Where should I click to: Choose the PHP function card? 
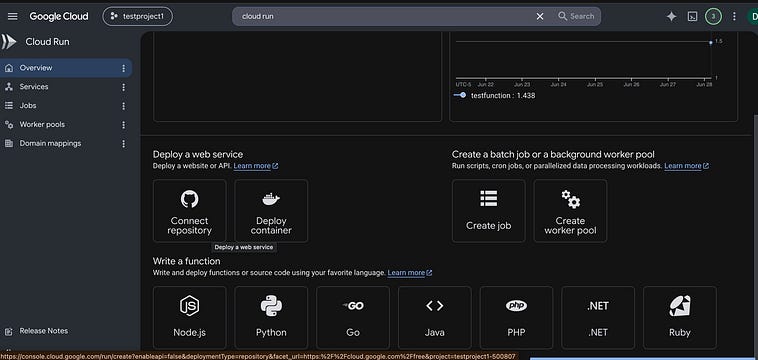[x=516, y=317]
